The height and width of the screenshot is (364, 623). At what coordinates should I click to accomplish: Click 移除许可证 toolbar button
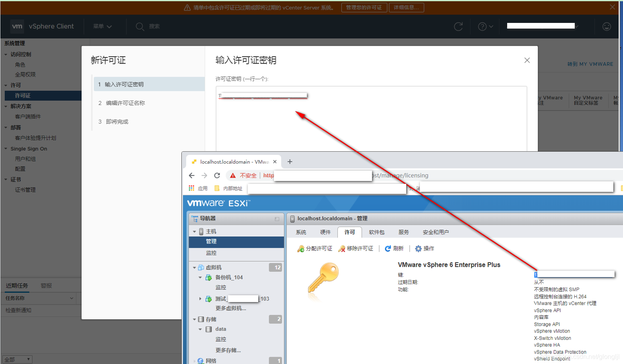tap(356, 249)
